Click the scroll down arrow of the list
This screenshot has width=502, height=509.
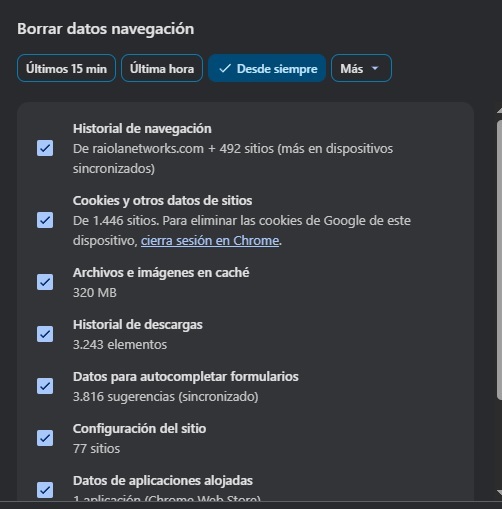coord(499,492)
